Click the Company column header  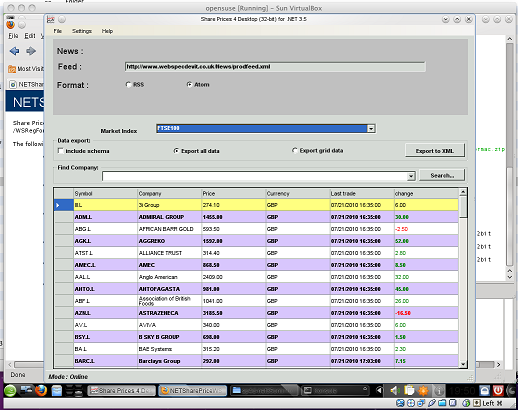point(169,194)
